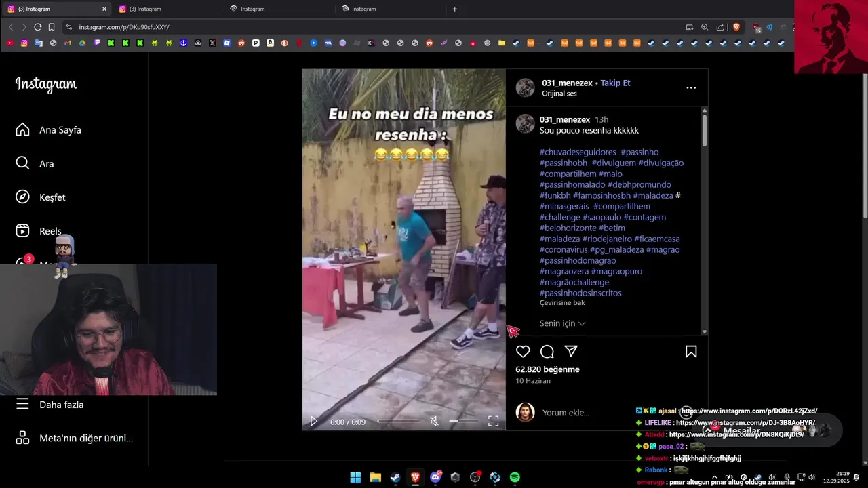Open a new browser tab
Viewport: 868px width, 488px height.
(x=454, y=9)
